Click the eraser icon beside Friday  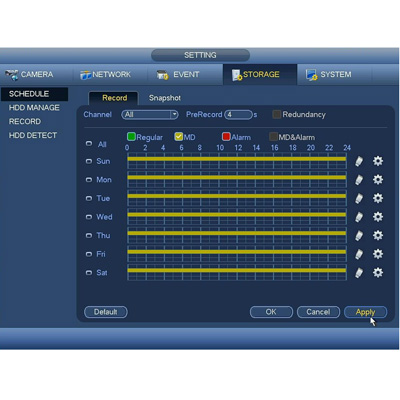coord(359,254)
